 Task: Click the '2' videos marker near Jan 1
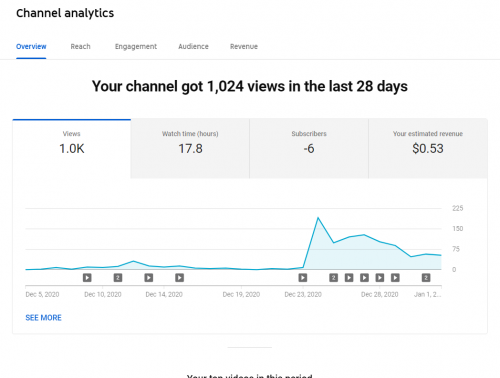tap(426, 278)
